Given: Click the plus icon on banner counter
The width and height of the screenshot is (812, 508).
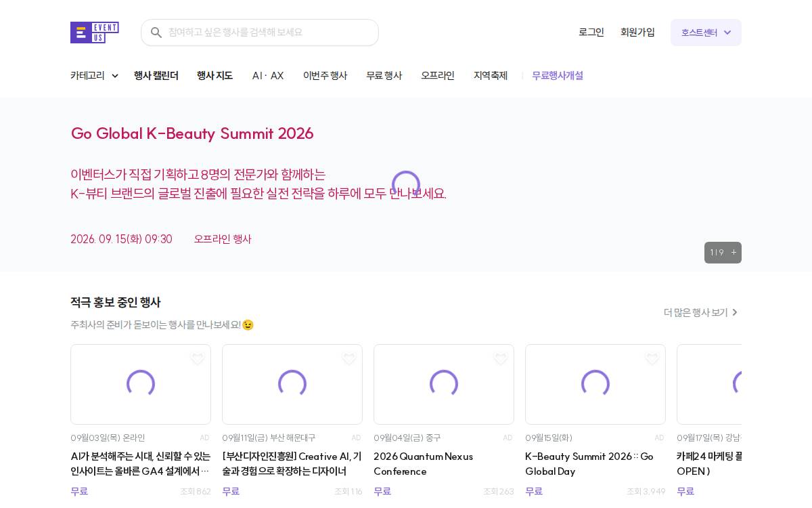Looking at the screenshot, I should [x=734, y=253].
